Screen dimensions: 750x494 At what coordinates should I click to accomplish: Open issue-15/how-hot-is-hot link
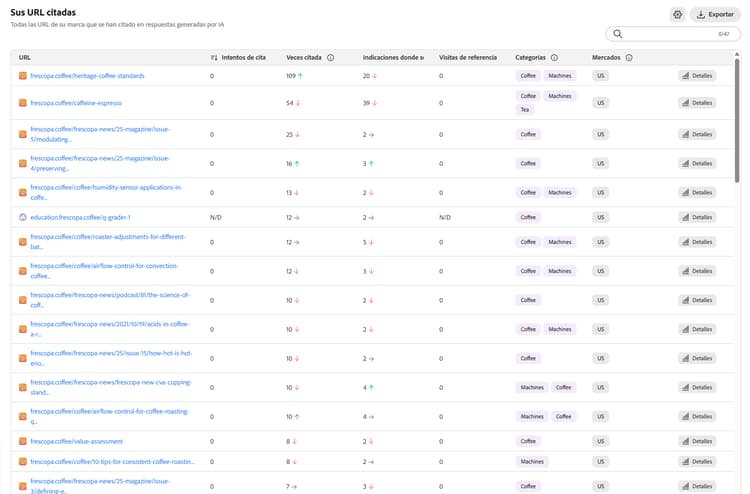(111, 358)
